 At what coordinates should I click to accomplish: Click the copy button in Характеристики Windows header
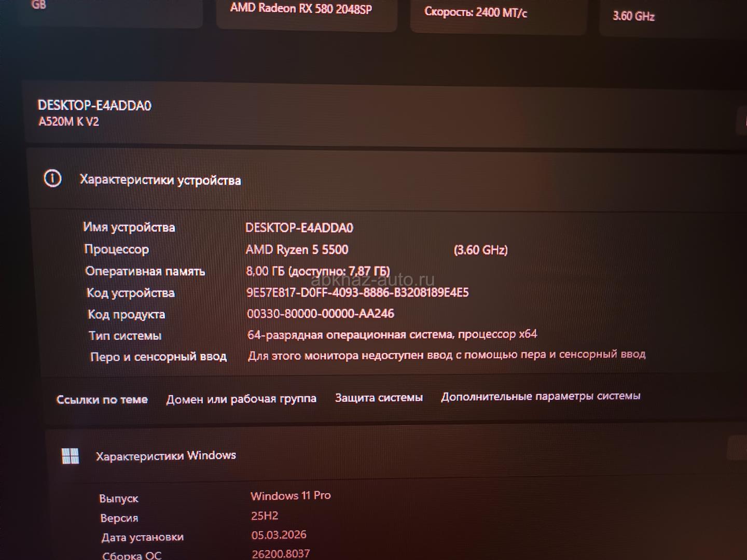(x=737, y=448)
